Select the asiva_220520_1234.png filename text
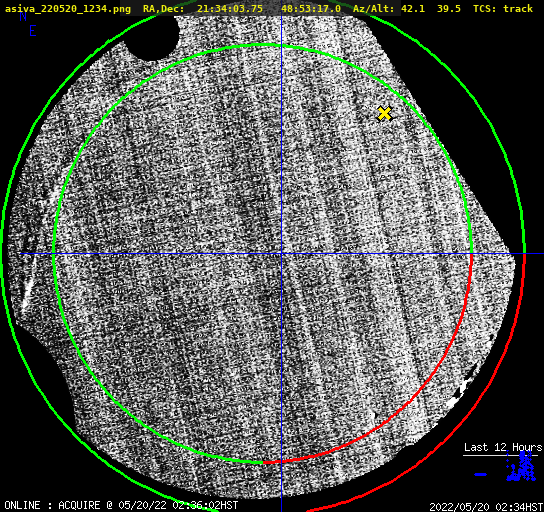 (x=68, y=9)
